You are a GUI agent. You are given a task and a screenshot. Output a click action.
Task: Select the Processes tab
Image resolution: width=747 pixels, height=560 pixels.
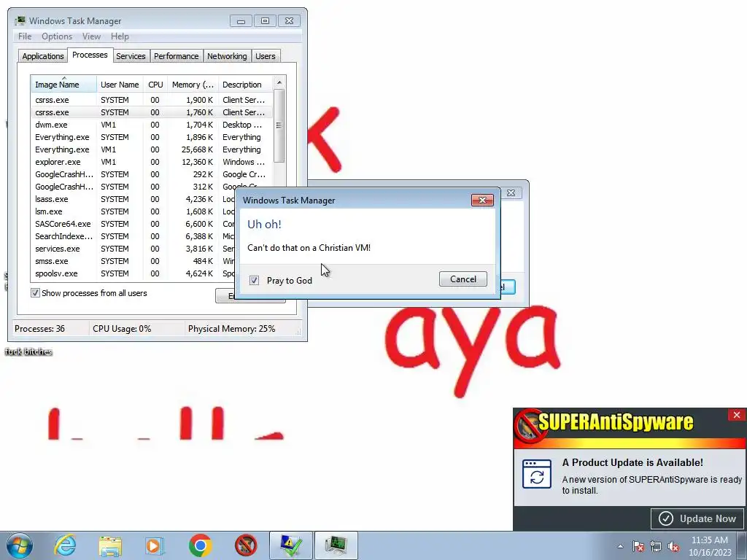pyautogui.click(x=90, y=55)
